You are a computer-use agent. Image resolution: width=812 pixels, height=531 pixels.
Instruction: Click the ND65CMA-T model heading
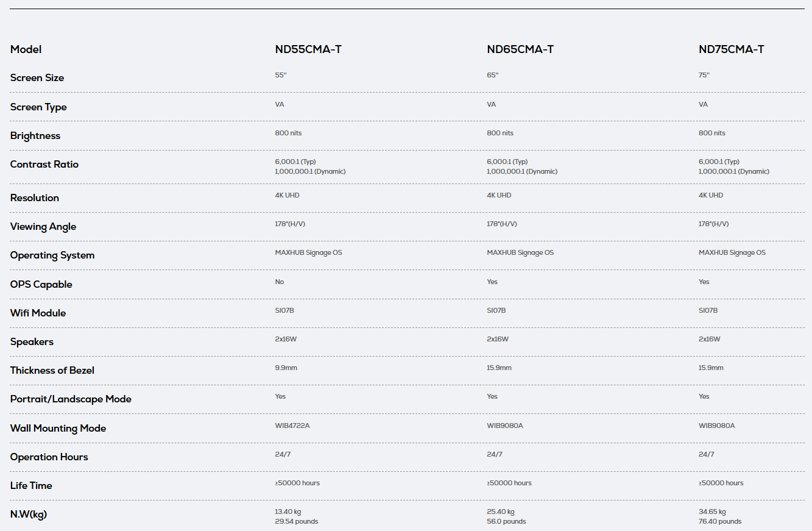[x=520, y=49]
